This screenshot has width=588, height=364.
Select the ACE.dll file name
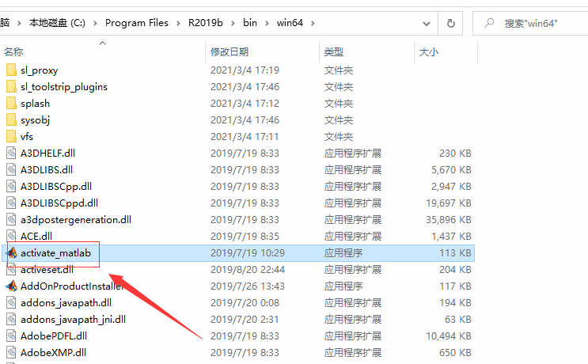(x=36, y=236)
